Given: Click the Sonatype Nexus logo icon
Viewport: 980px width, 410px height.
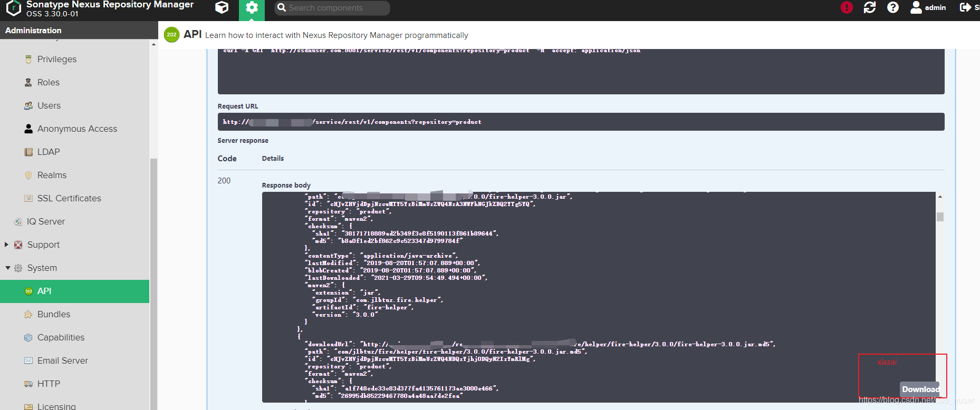Looking at the screenshot, I should pos(13,7).
